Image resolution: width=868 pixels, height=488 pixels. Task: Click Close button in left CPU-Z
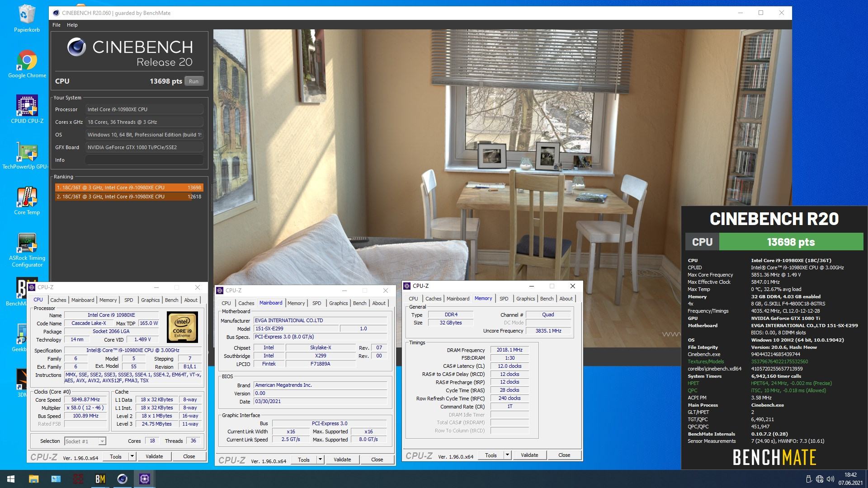[x=189, y=456]
